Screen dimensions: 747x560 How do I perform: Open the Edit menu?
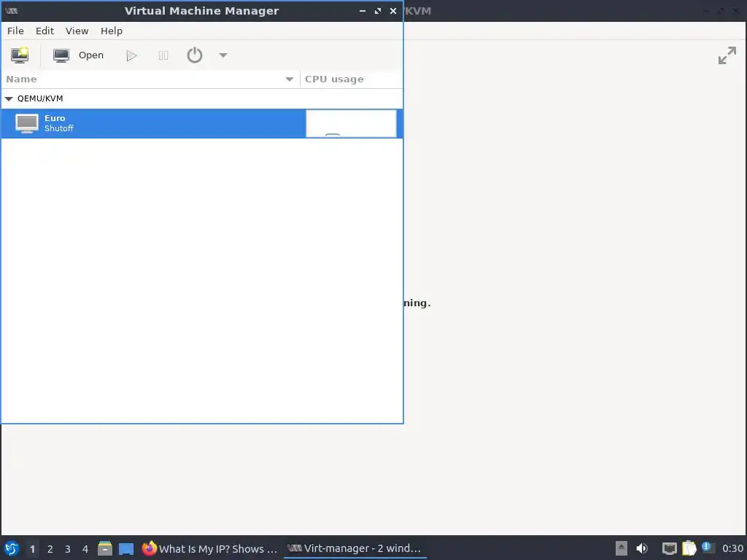coord(44,31)
